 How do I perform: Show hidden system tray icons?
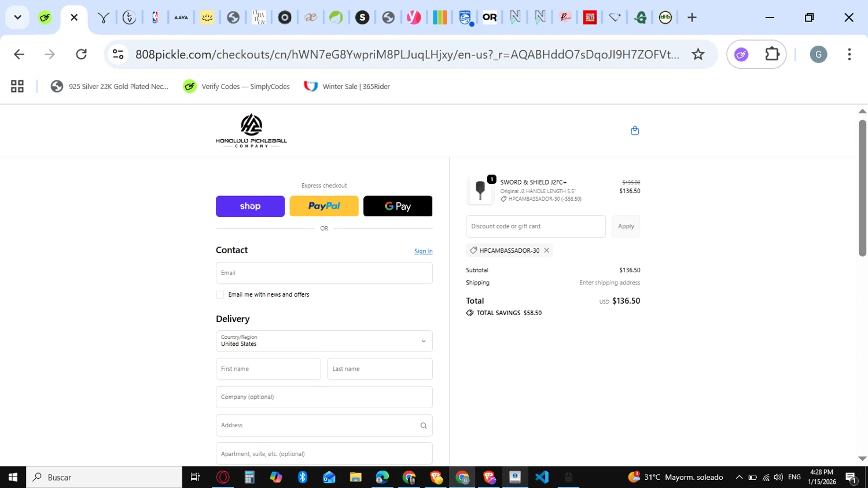739,477
